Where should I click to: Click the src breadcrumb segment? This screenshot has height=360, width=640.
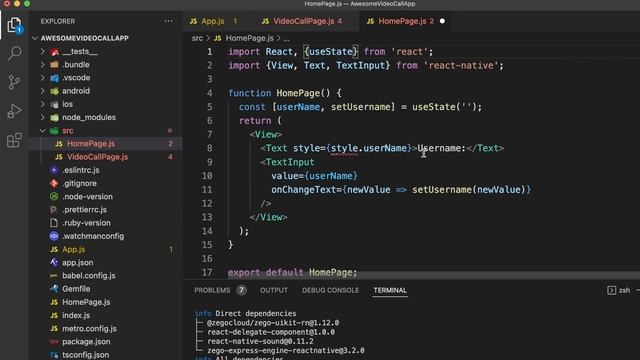click(197, 38)
